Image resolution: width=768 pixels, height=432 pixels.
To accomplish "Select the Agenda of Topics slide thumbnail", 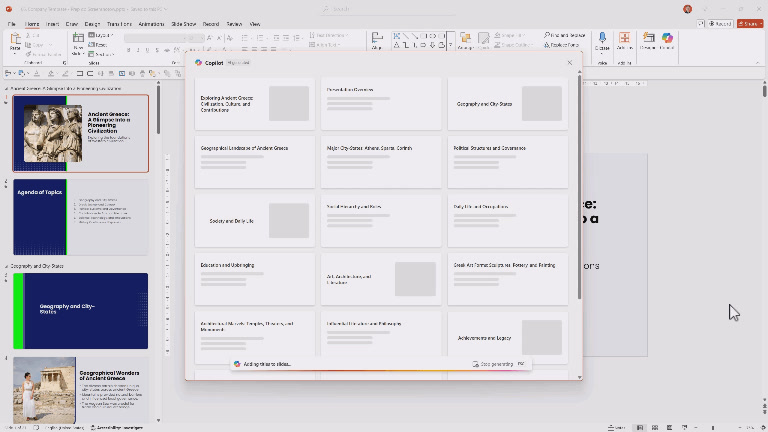I will pos(81,217).
